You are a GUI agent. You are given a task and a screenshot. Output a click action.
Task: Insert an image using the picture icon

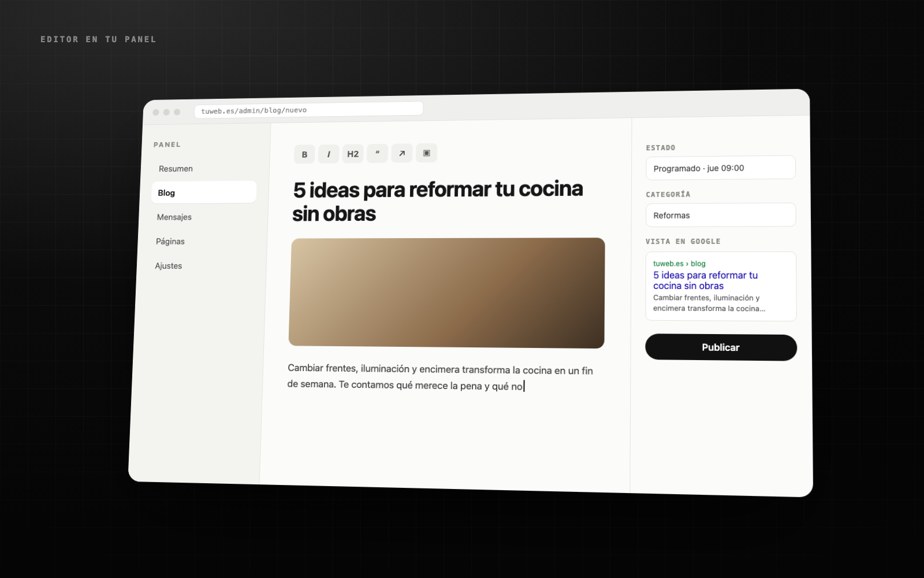pyautogui.click(x=427, y=153)
